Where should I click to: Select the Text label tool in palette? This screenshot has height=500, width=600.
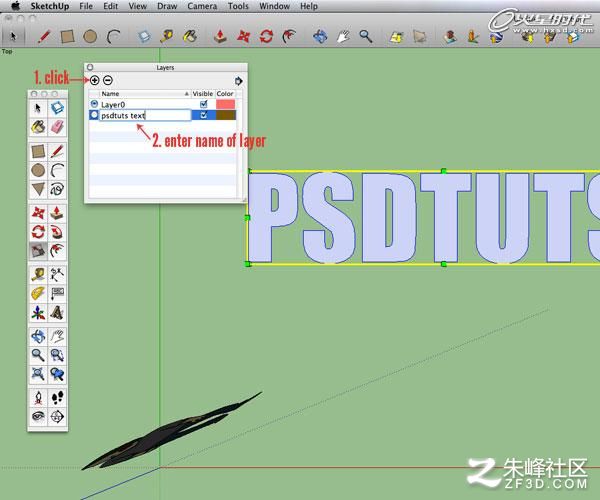coord(57,293)
